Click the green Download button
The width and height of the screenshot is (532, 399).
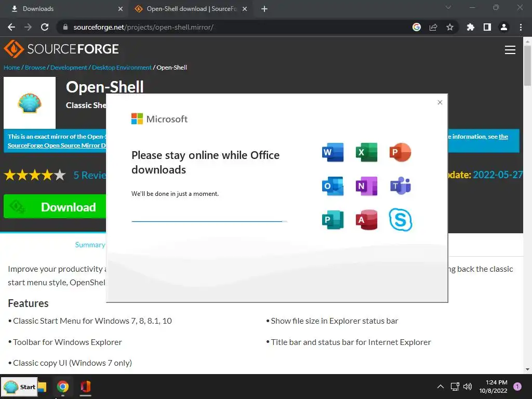pyautogui.click(x=55, y=207)
